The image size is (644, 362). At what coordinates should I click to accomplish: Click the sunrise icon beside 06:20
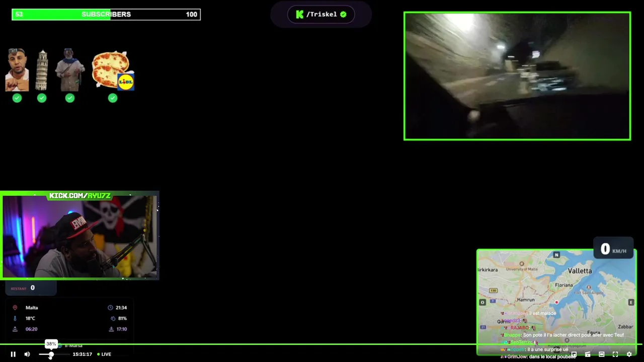[x=15, y=329]
